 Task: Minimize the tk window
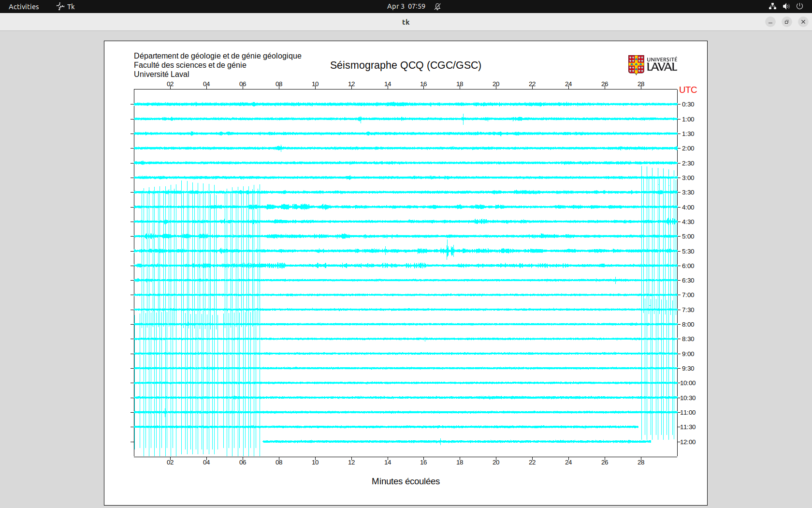click(x=770, y=22)
